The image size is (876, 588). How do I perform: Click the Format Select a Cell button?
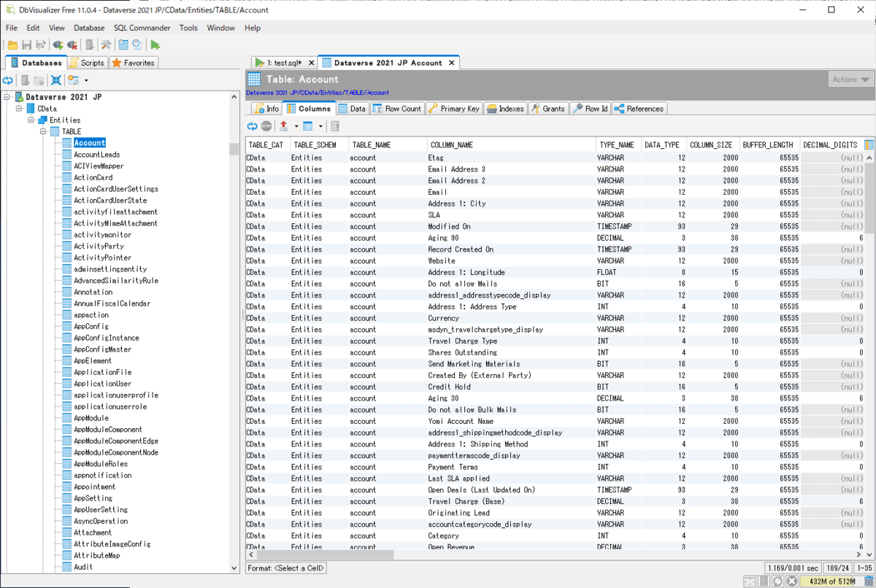point(286,568)
